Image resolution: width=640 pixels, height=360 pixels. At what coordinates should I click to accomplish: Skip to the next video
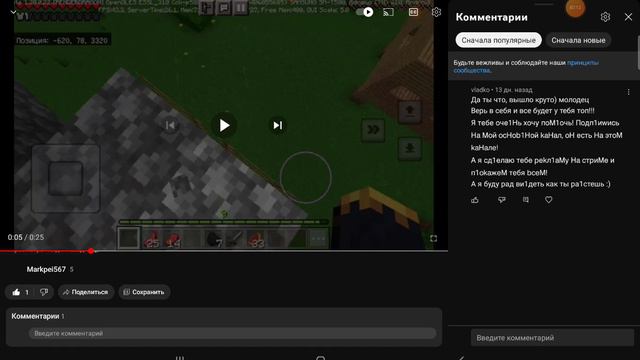278,125
